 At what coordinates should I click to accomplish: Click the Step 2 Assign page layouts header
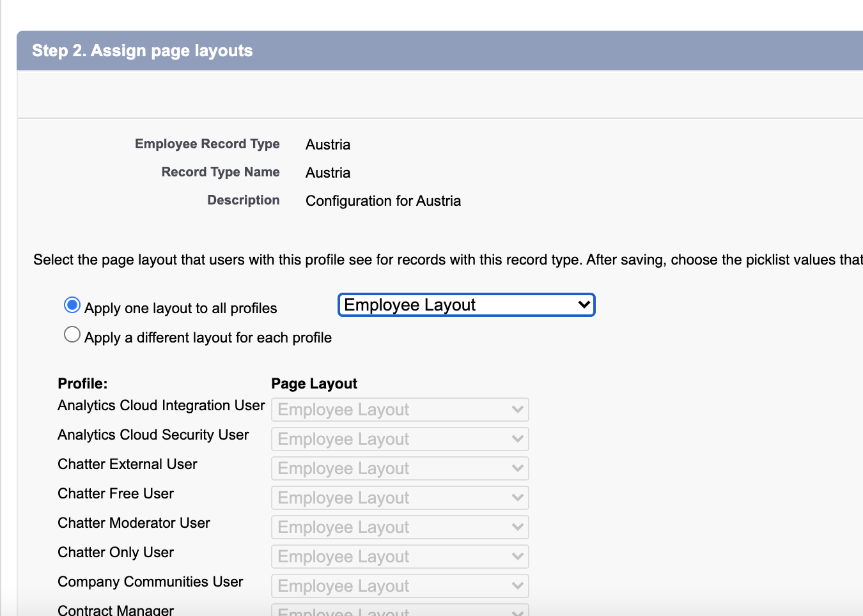pos(143,50)
